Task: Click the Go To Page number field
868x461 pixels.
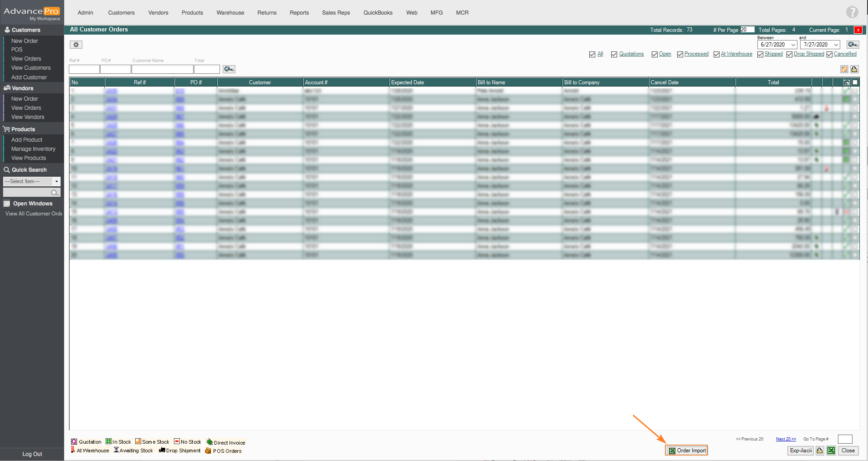Action: pos(845,439)
